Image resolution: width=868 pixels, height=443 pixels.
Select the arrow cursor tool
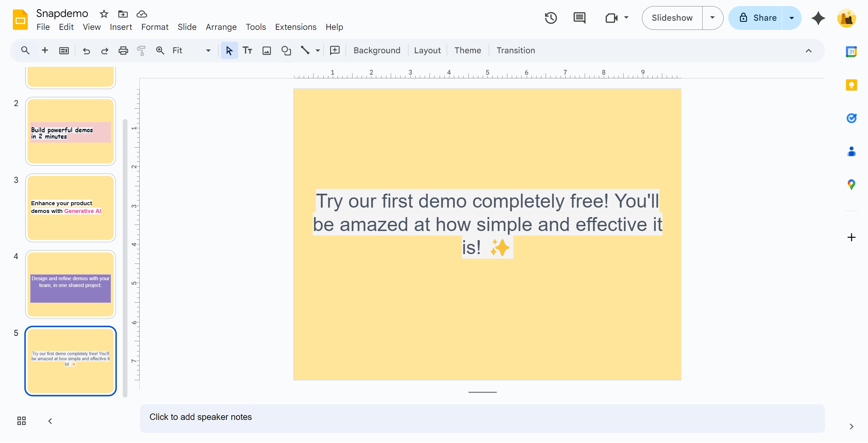229,51
